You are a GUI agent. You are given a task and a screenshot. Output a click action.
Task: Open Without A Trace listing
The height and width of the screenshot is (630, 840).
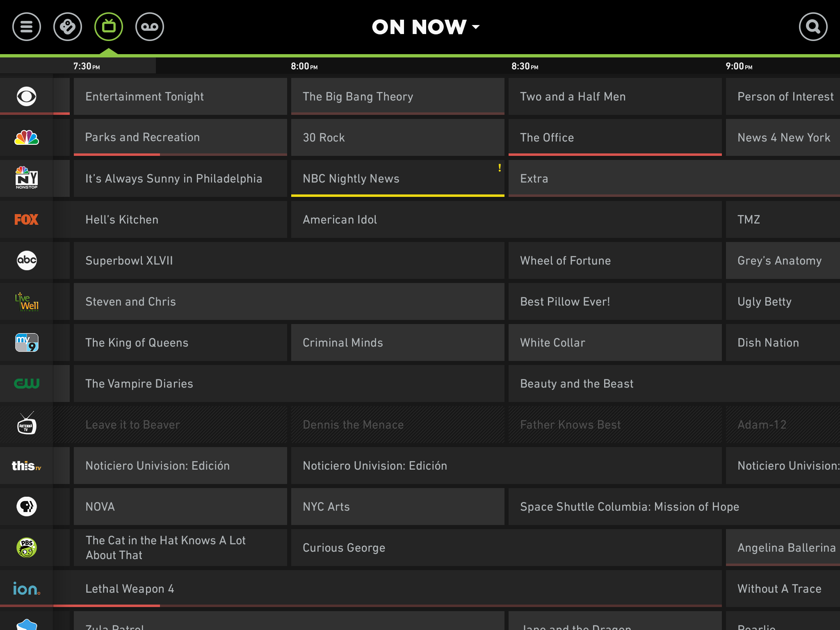pyautogui.click(x=783, y=589)
